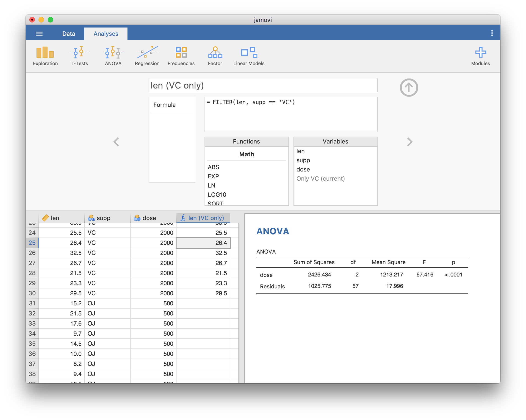The width and height of the screenshot is (526, 420).
Task: Click len cell 8.2 in row 37
Action: pos(62,364)
